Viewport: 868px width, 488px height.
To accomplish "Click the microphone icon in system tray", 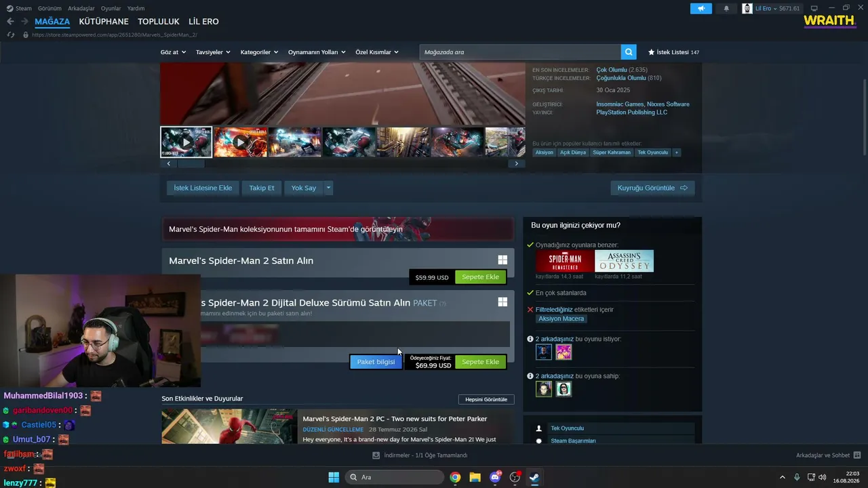I will pyautogui.click(x=797, y=477).
